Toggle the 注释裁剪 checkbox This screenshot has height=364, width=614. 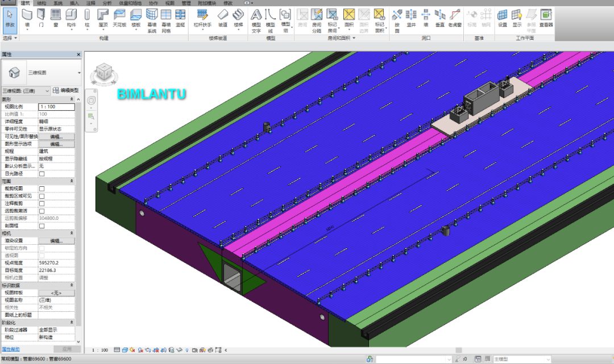42,203
